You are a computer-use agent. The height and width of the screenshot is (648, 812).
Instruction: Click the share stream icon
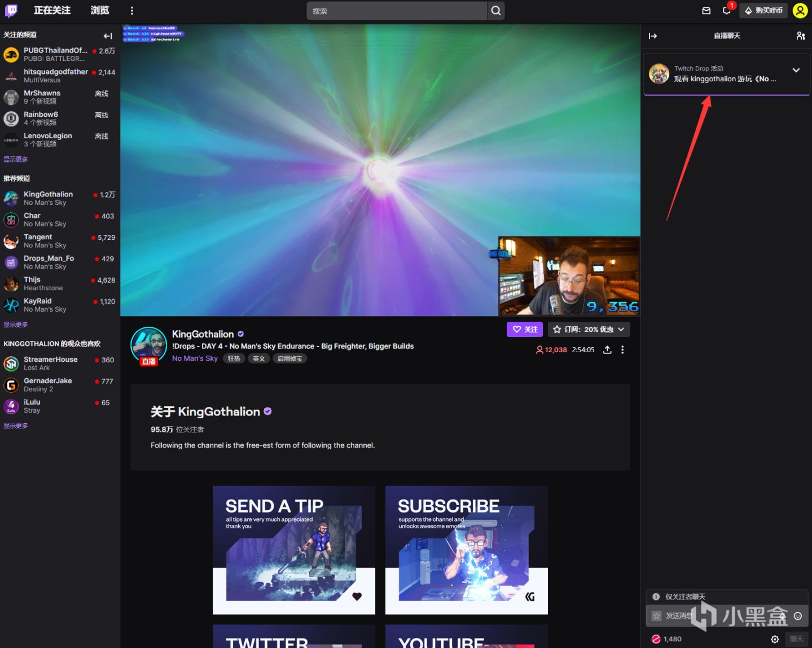coord(607,350)
